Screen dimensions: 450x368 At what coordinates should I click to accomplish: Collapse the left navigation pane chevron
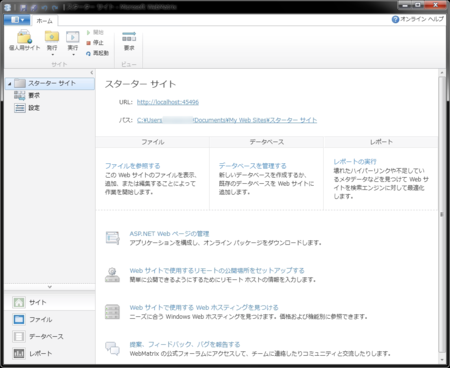92,72
